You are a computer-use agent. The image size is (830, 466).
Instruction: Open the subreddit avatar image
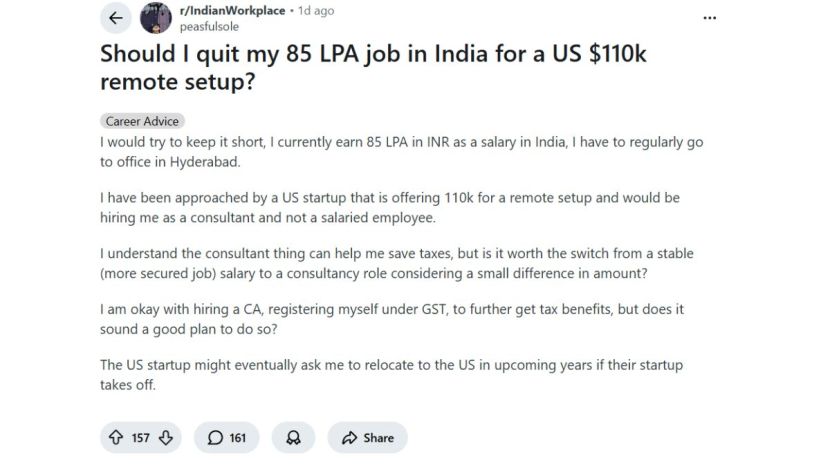pos(155,17)
